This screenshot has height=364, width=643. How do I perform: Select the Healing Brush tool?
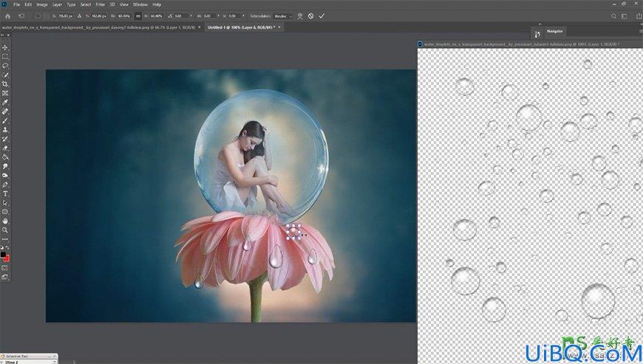[5, 111]
